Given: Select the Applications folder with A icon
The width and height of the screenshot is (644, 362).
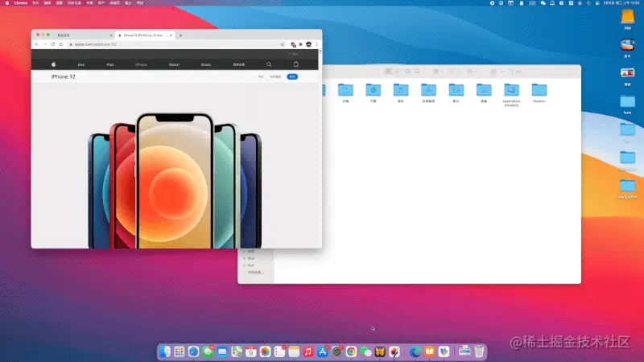Looking at the screenshot, I should coord(428,93).
